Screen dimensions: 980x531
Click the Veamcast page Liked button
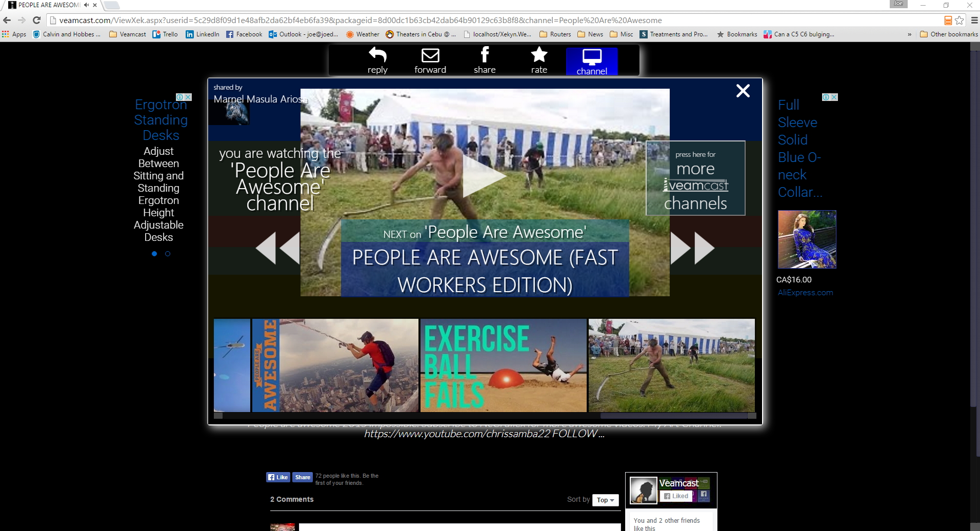[676, 496]
